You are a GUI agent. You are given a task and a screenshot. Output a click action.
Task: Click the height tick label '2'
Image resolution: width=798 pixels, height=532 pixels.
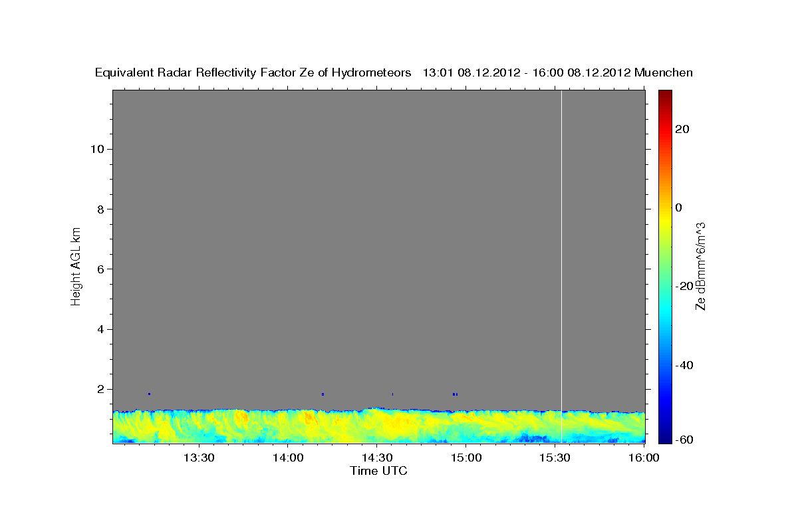pyautogui.click(x=100, y=389)
